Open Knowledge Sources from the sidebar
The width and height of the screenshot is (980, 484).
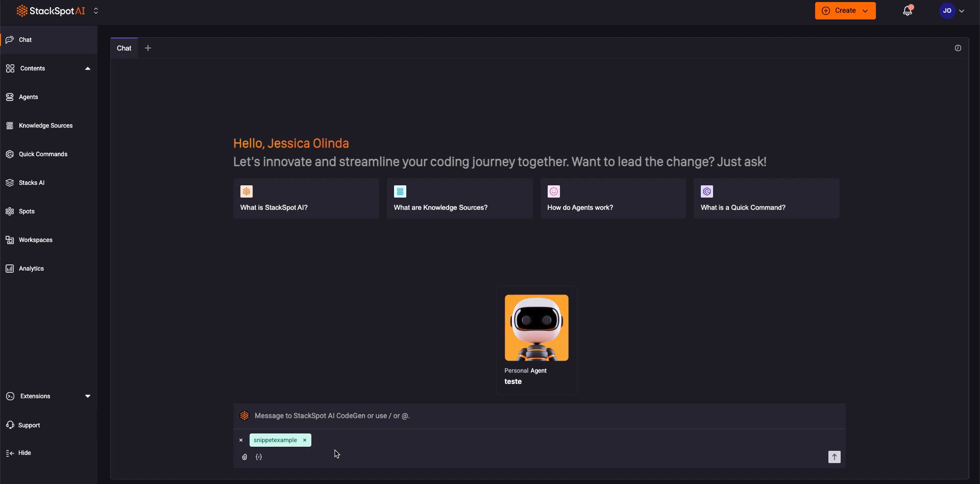(x=45, y=125)
